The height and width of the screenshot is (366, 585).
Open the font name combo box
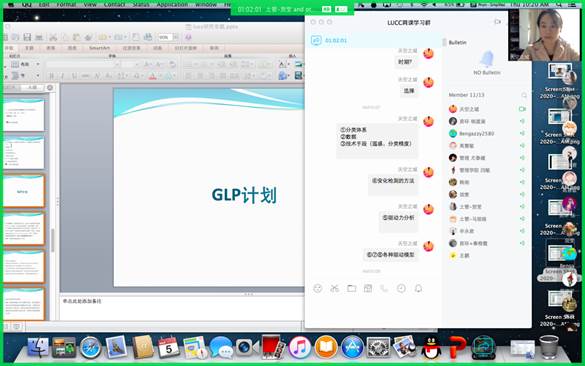click(x=83, y=65)
